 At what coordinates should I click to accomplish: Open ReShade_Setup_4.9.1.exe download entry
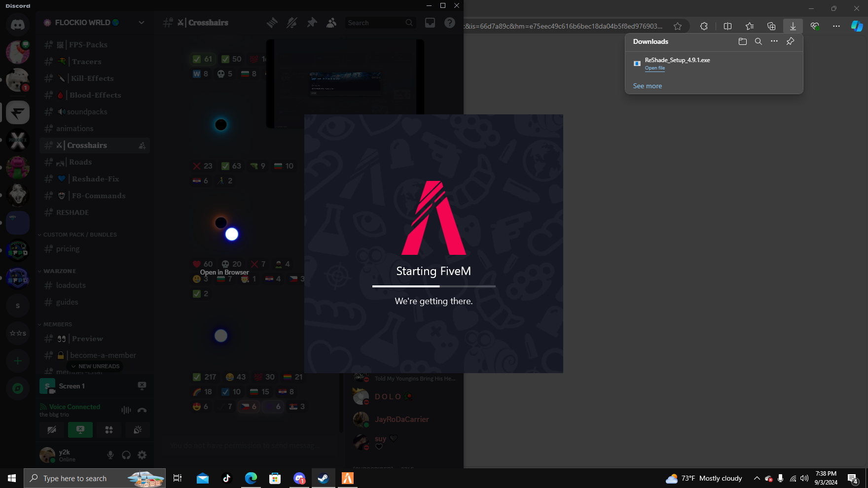[714, 64]
